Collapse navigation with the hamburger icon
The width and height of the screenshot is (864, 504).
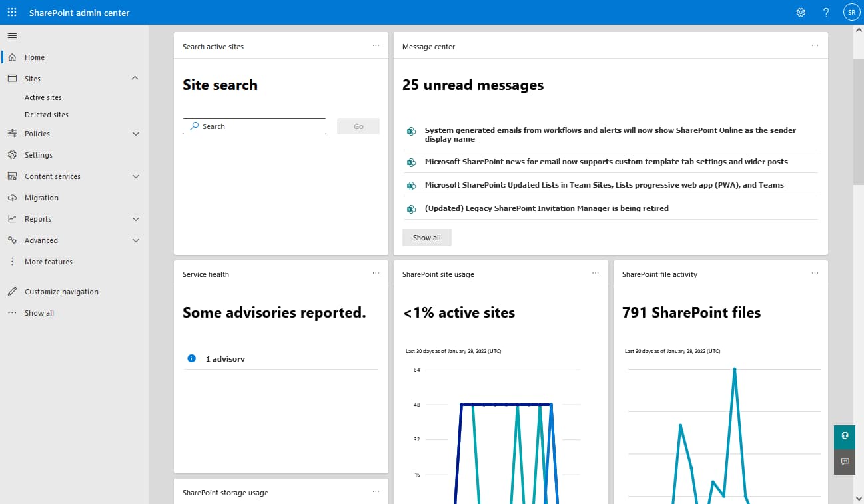pyautogui.click(x=12, y=35)
